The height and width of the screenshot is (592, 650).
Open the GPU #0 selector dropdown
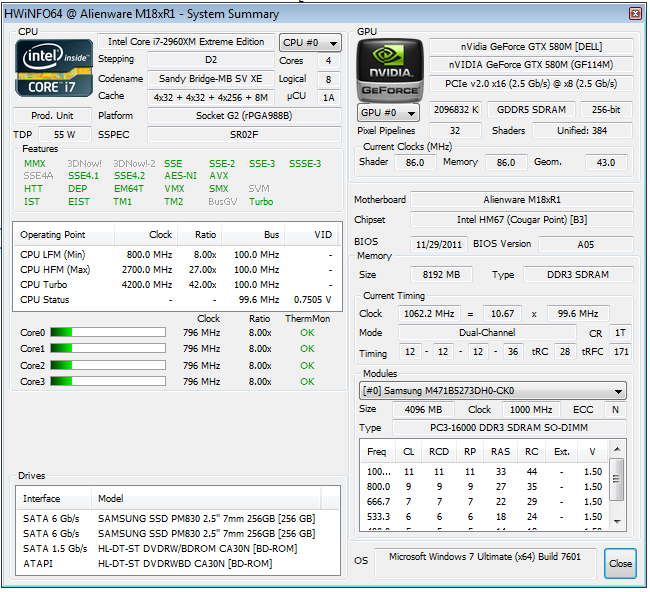pos(388,113)
